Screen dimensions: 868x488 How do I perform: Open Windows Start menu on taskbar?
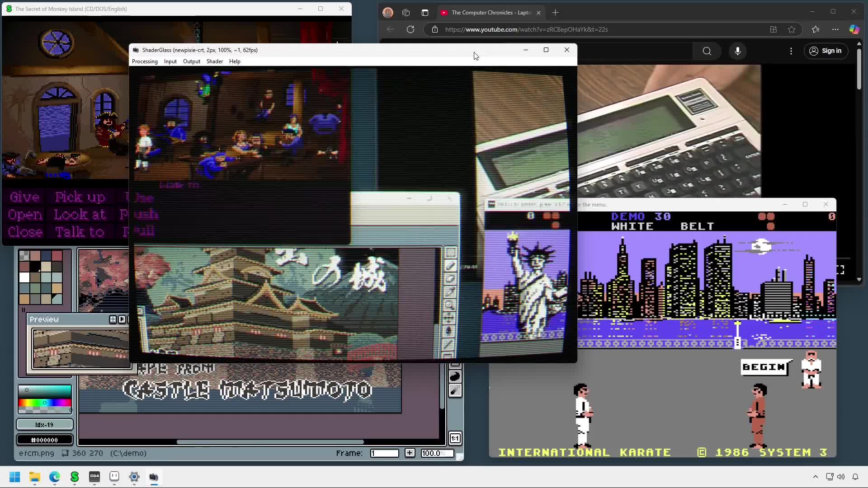[14, 477]
